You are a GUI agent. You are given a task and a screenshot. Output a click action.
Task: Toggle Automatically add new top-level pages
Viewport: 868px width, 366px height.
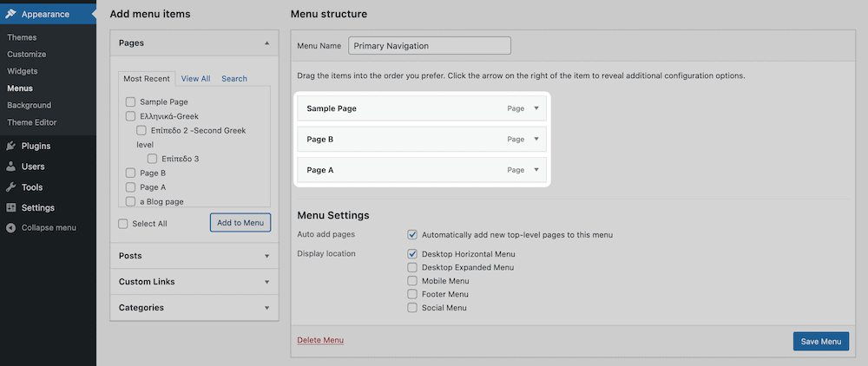[412, 235]
